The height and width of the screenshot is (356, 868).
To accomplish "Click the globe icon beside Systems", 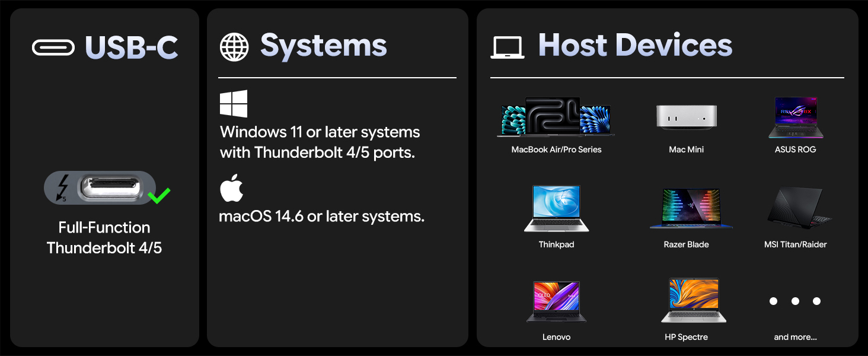I will (234, 47).
